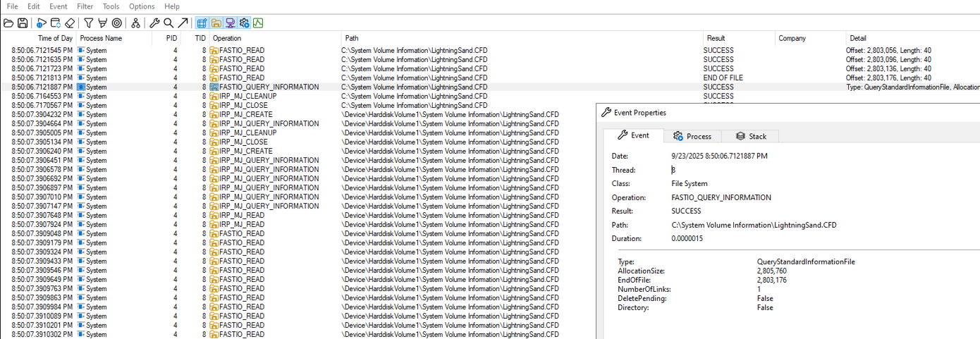The width and height of the screenshot is (980, 339).
Task: Select the END OF FILE FASTIO_READ row
Action: [x=353, y=78]
